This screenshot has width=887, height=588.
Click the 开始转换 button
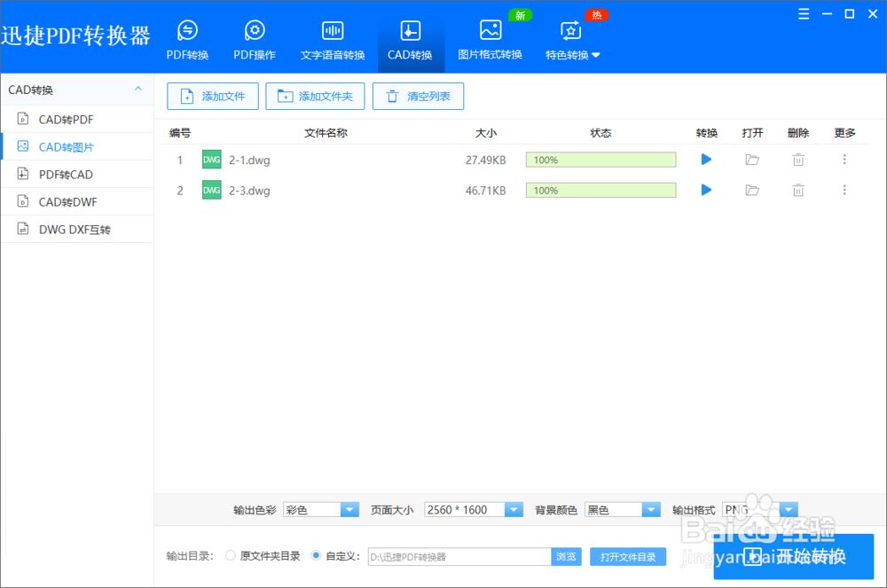794,557
